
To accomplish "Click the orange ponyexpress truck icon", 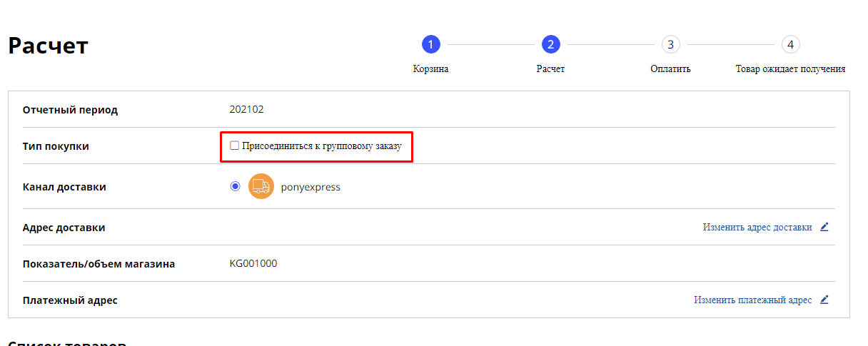I will click(x=261, y=186).
